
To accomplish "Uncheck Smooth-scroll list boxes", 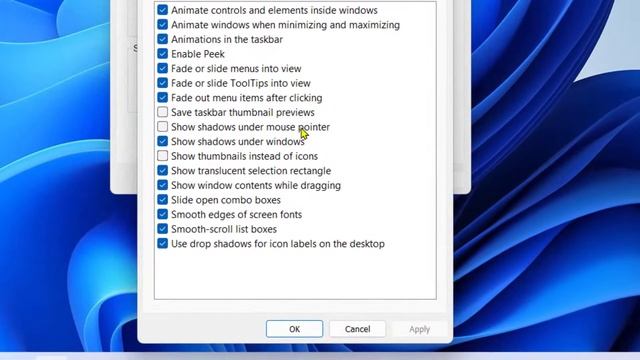I will [x=162, y=229].
